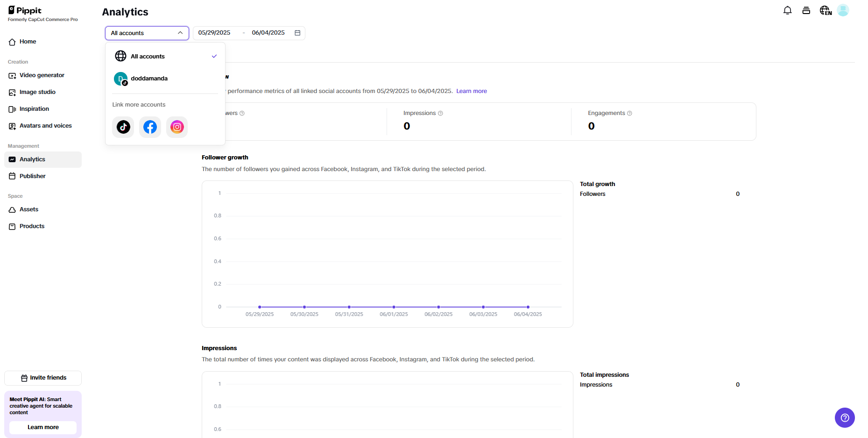The height and width of the screenshot is (438, 868).
Task: Open the help question mark button
Action: click(844, 417)
